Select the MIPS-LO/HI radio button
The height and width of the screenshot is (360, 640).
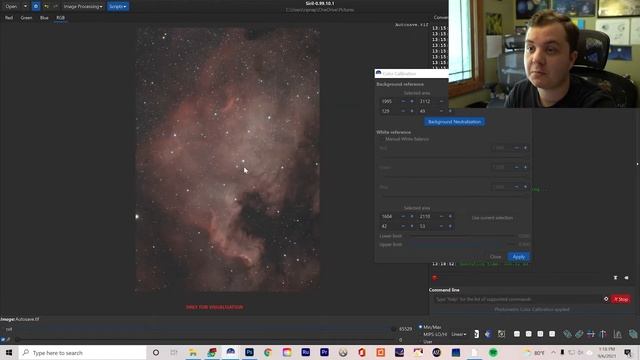pyautogui.click(x=421, y=334)
